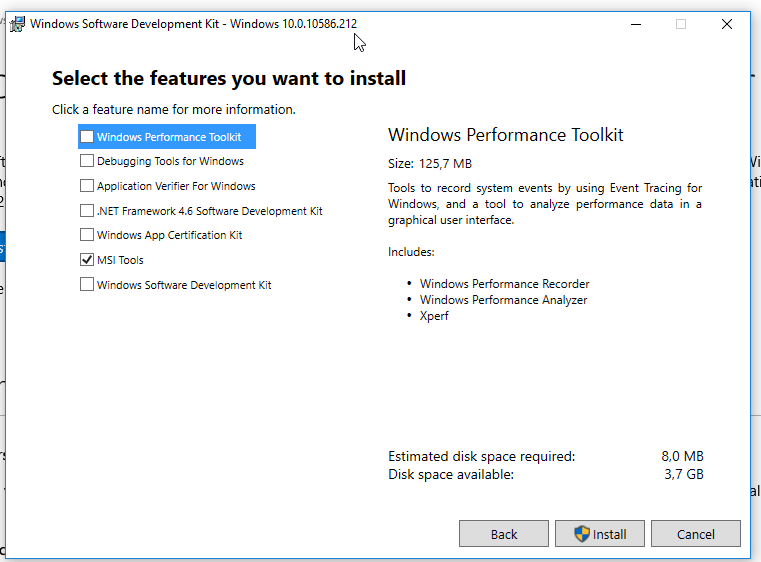
Task: Select the Windows App Certification Kit label
Action: pyautogui.click(x=169, y=235)
